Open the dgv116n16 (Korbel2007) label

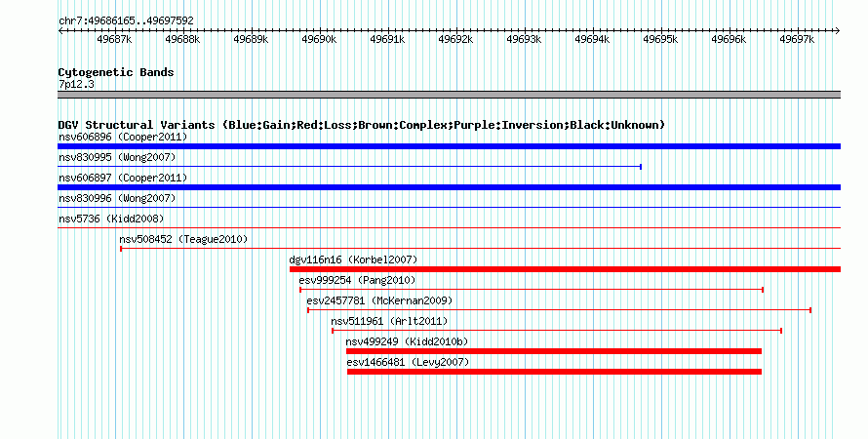353,259
